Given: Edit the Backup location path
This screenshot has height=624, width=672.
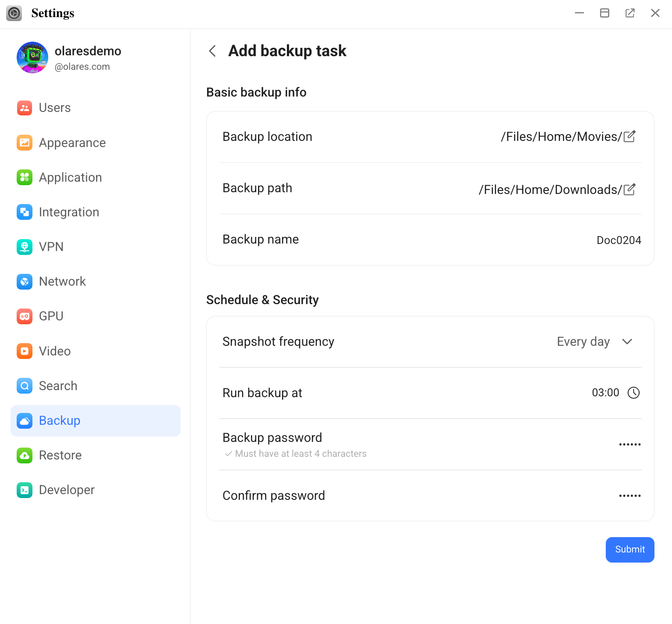Looking at the screenshot, I should click(630, 136).
